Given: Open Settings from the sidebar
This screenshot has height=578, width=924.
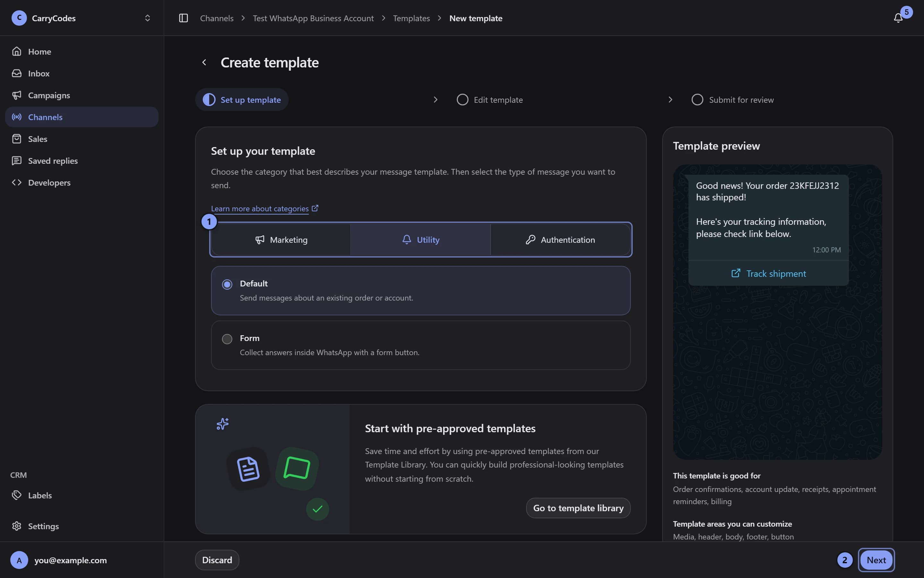Looking at the screenshot, I should point(82,526).
